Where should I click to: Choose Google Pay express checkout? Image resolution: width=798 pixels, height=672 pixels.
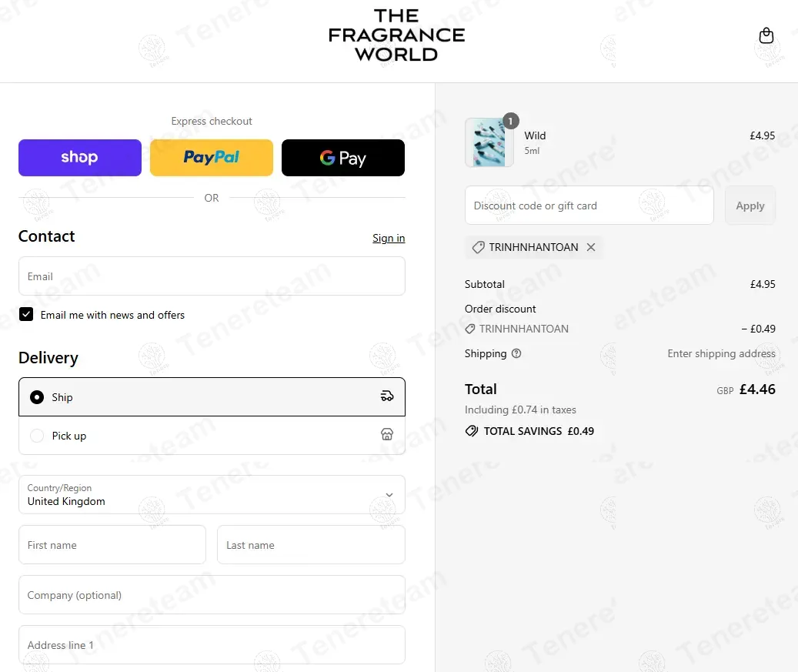343,158
